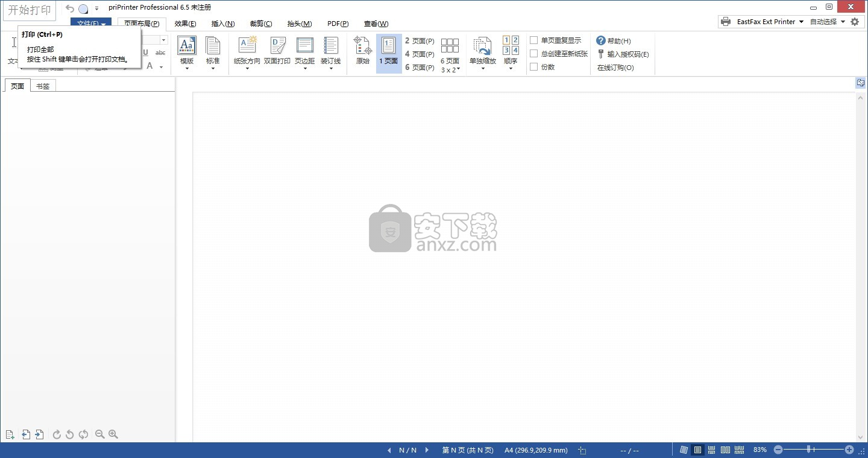The height and width of the screenshot is (458, 868).
Task: Click the add page icon in left panel footer
Action: coord(10,434)
